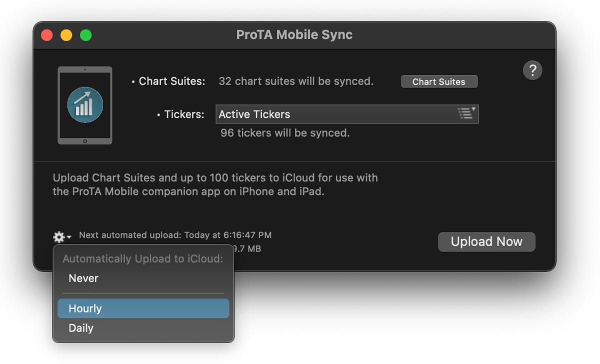Pick Daily in the upload menu
This screenshot has width=600, height=364.
[81, 328]
